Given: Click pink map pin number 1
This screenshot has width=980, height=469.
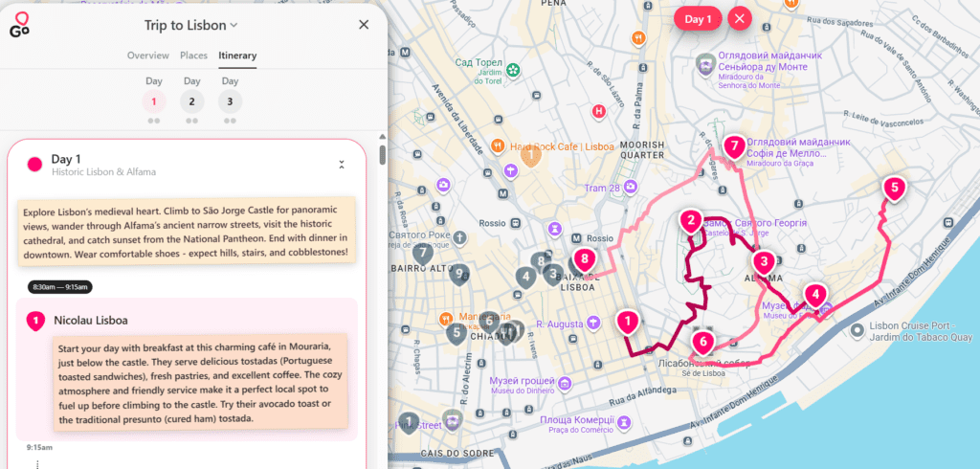Looking at the screenshot, I should point(627,322).
